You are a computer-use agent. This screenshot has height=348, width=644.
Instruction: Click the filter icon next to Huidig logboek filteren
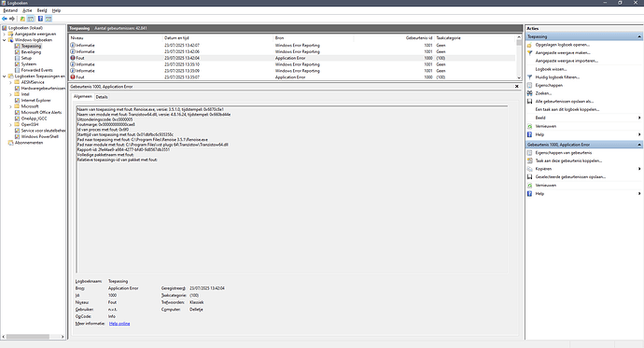[530, 77]
